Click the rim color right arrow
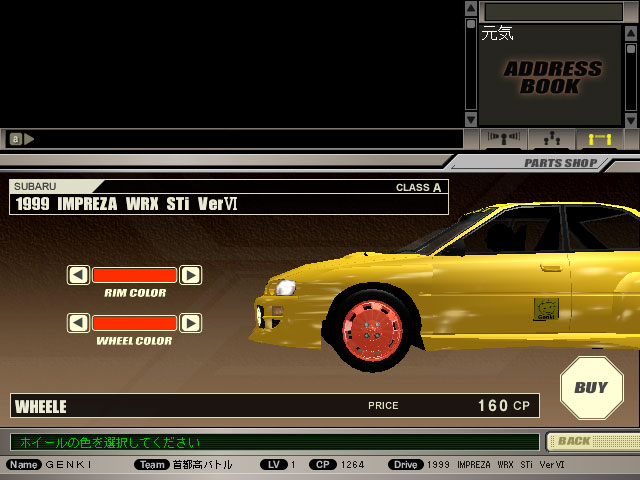 (190, 274)
